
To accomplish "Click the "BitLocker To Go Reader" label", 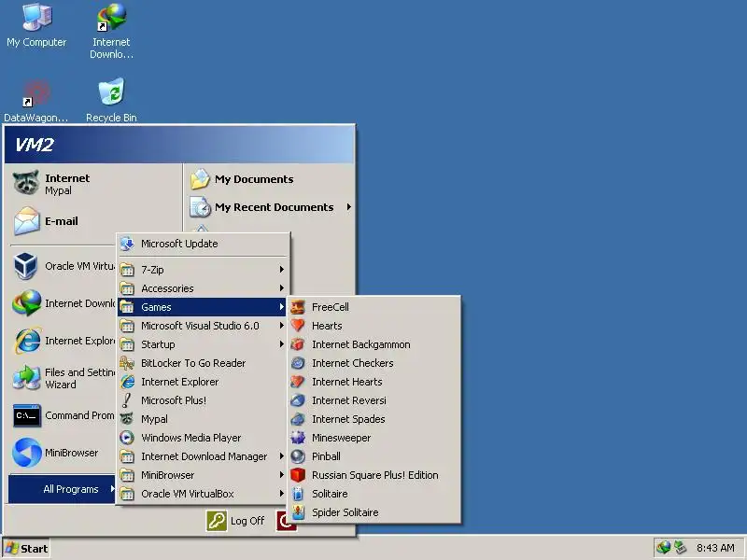I will point(193,363).
